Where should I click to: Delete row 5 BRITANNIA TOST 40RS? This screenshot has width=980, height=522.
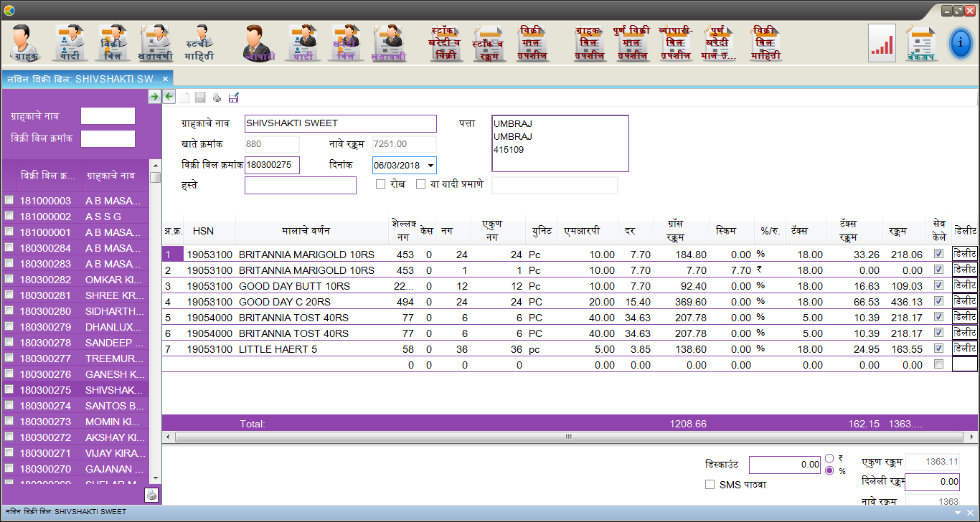pyautogui.click(x=965, y=317)
